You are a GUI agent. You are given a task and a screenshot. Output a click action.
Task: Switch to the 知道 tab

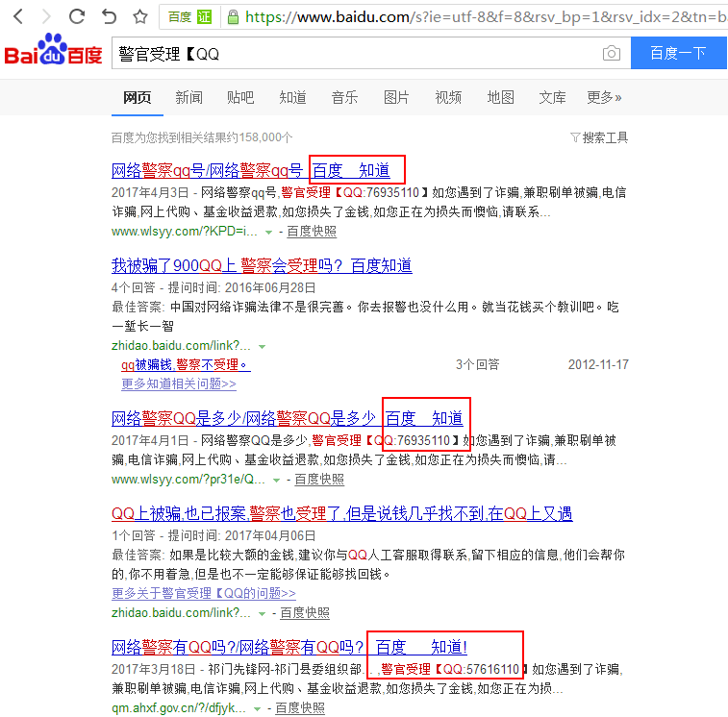[292, 97]
